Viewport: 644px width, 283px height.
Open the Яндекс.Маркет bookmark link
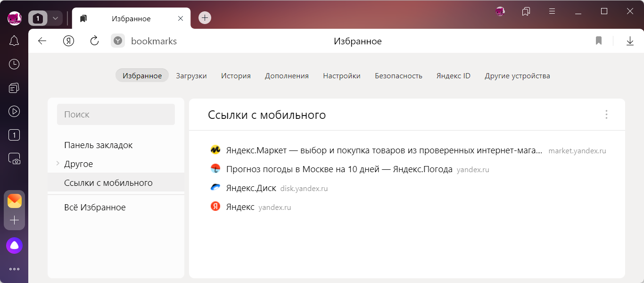[x=384, y=150]
